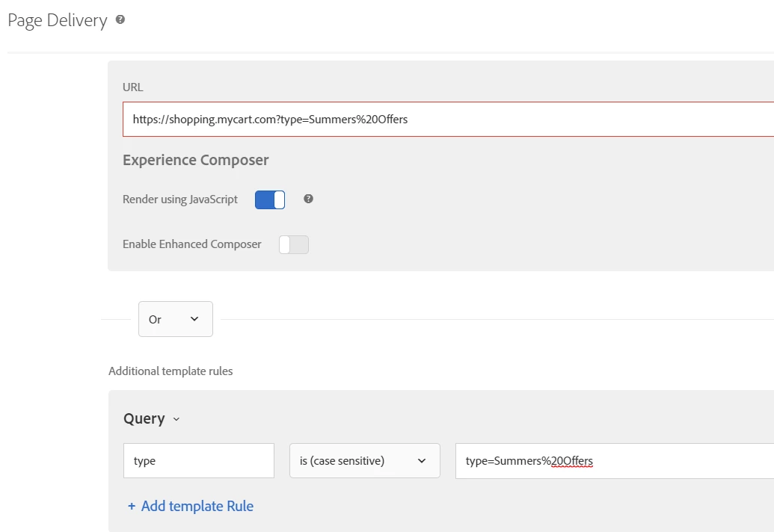
Task: Disable the Render using JavaScript switch
Action: coord(270,199)
